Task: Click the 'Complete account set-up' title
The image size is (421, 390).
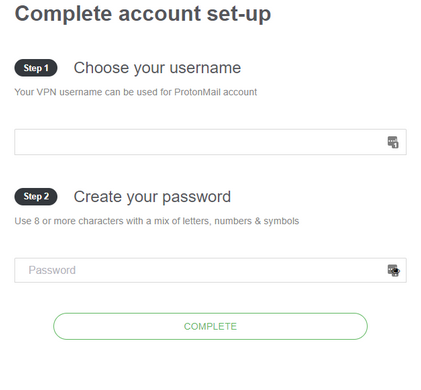Action: click(143, 14)
